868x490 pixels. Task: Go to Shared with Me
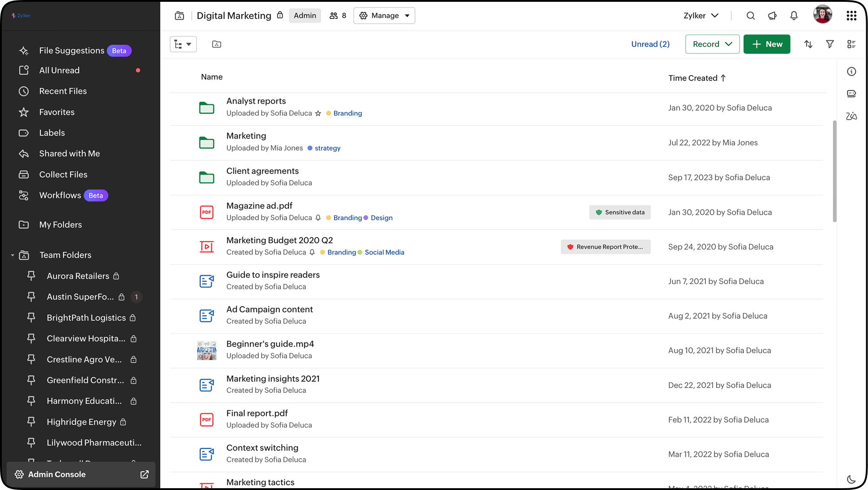[x=69, y=154]
